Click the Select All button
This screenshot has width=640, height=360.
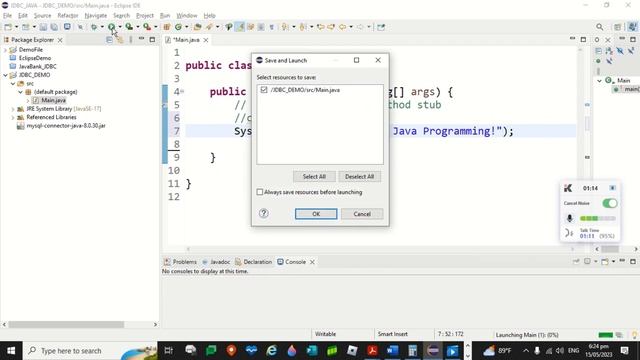click(x=314, y=176)
